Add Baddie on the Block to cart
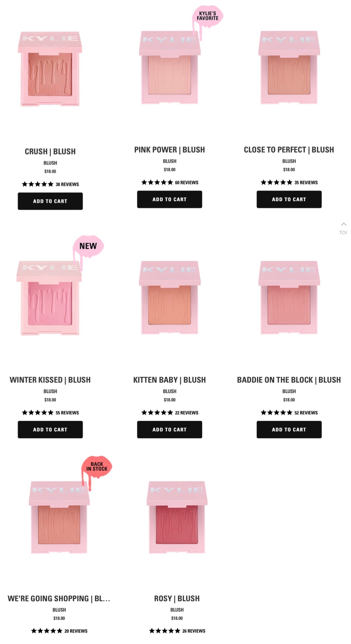 [289, 429]
